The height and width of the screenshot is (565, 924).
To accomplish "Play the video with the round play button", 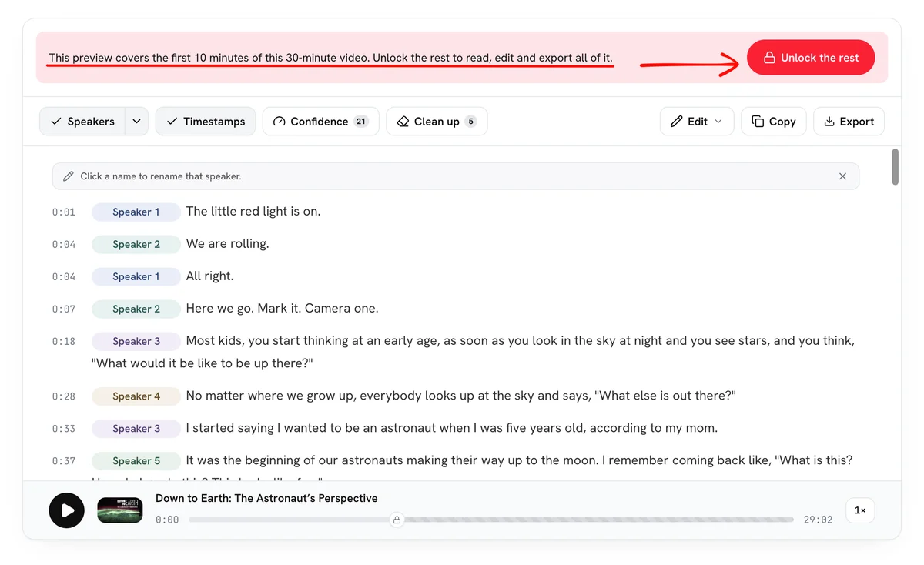I will 67,510.
